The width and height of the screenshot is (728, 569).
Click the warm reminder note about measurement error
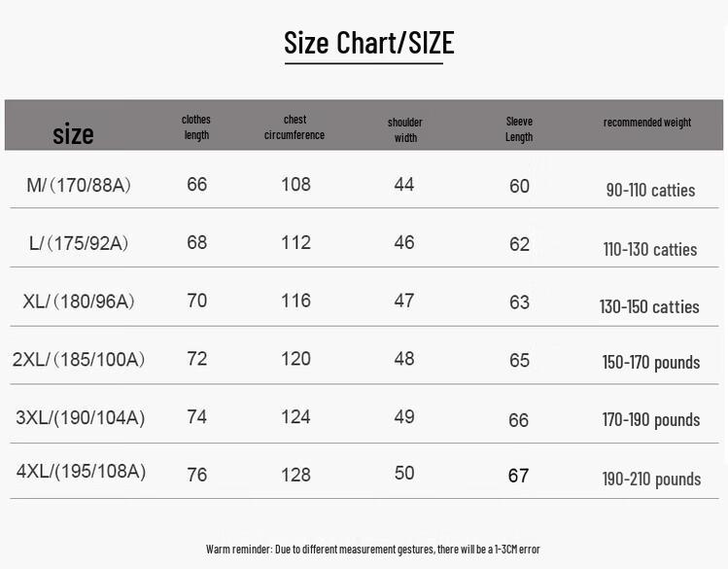click(x=373, y=550)
